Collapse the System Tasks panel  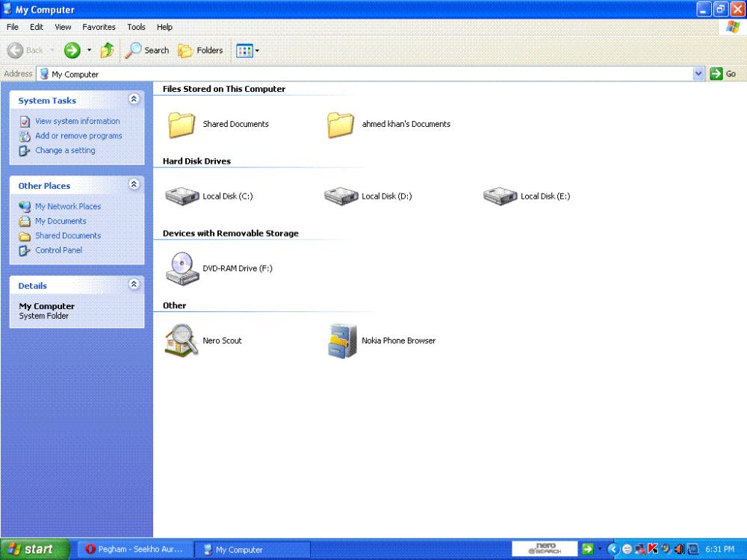(x=134, y=99)
